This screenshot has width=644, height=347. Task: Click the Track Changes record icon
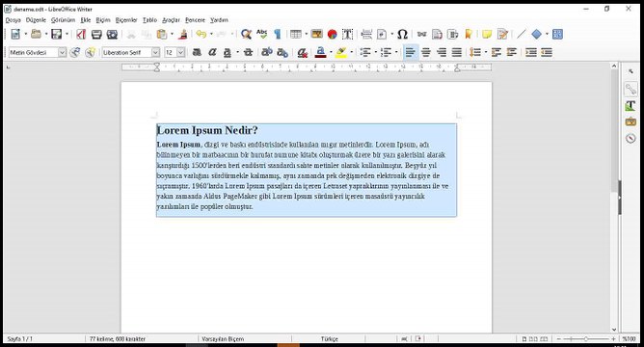(x=502, y=34)
